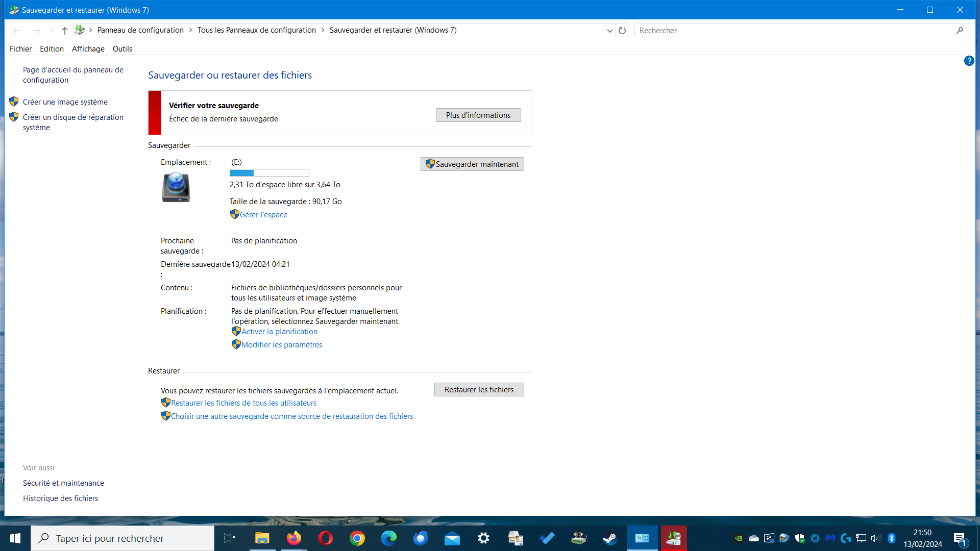Image resolution: width=980 pixels, height=551 pixels.
Task: Click the up arrow navigation icon
Action: tap(64, 31)
